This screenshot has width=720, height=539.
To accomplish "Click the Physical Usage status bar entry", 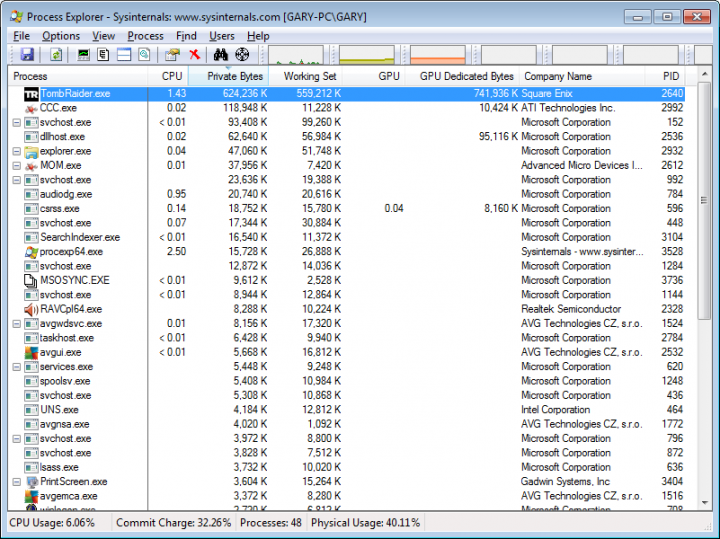I will (366, 523).
